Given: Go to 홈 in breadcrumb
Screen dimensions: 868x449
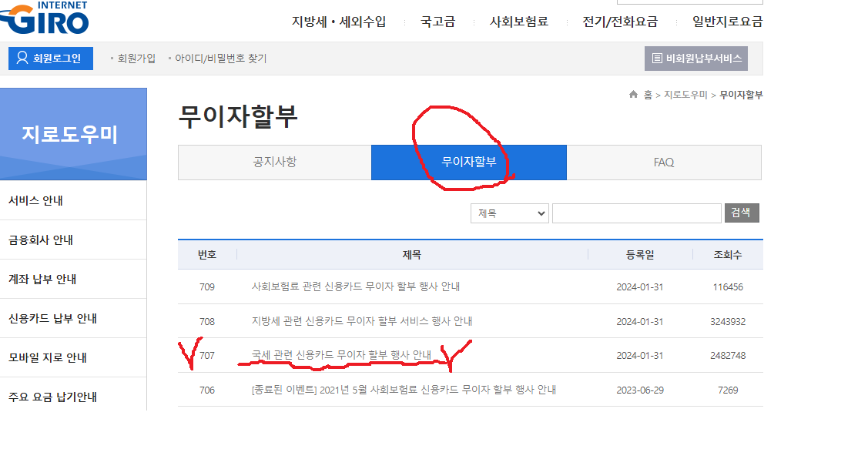Looking at the screenshot, I should 648,95.
